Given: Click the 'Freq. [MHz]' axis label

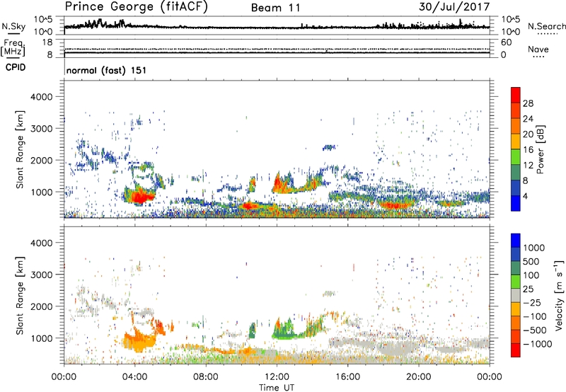Looking at the screenshot, I should [13, 47].
